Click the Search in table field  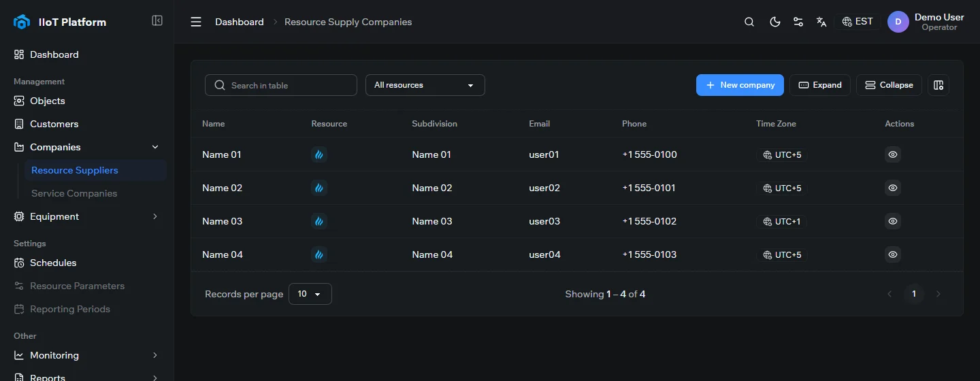pos(281,85)
